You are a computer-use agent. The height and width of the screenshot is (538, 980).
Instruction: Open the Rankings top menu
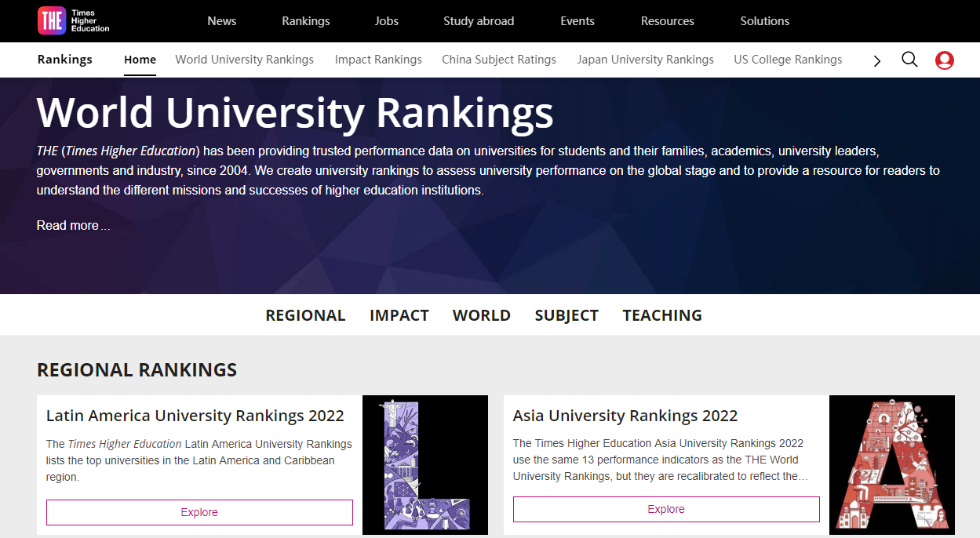(306, 21)
